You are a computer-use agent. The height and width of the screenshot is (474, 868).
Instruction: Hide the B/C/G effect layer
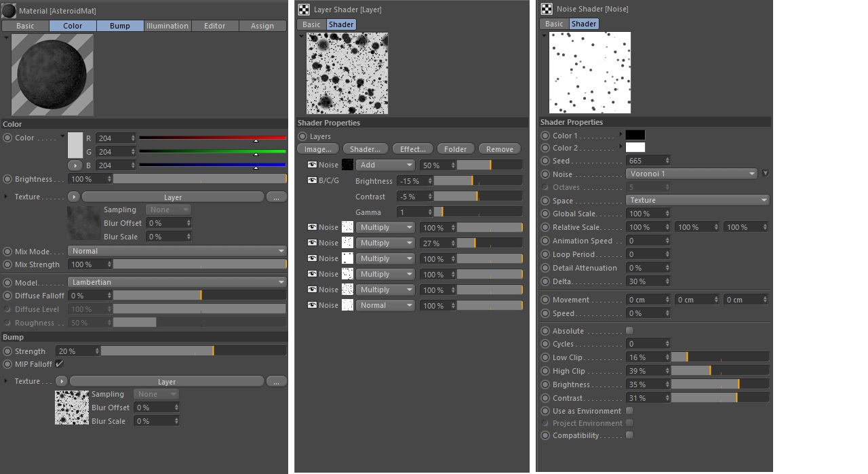click(x=312, y=180)
